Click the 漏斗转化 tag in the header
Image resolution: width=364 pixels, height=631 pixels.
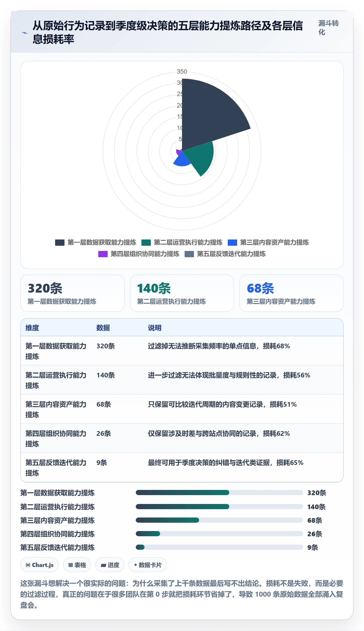point(328,28)
